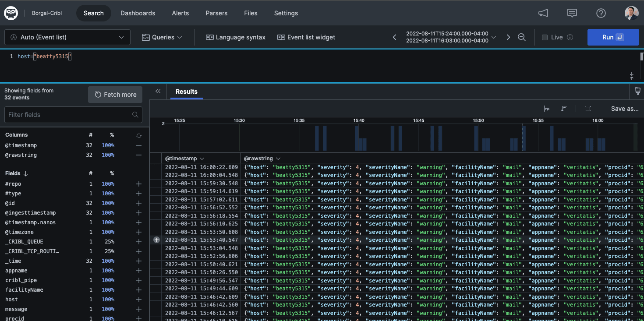Enable the Live checkbox
644x321 pixels.
pyautogui.click(x=545, y=37)
